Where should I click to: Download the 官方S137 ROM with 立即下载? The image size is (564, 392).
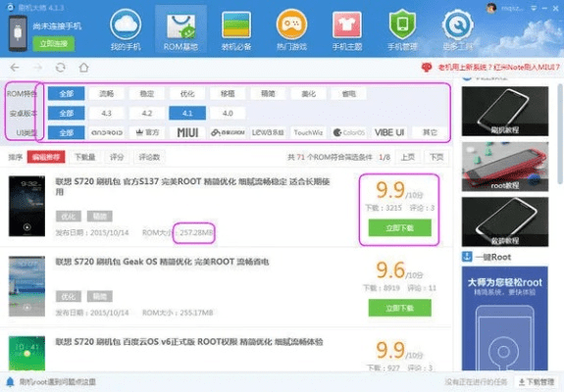(x=399, y=227)
